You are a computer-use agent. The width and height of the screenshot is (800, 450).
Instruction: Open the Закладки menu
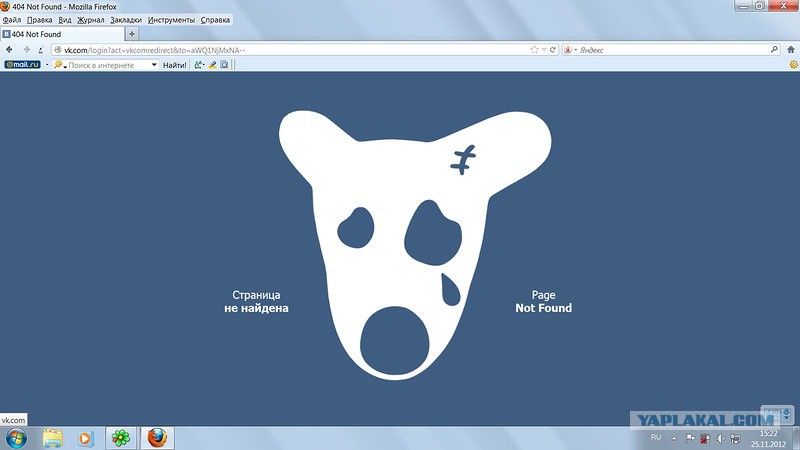(126, 20)
